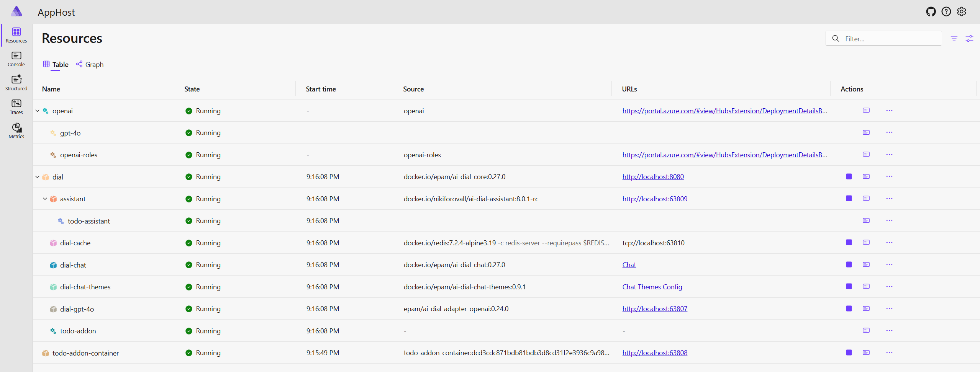Open the settings gear in header
Viewport: 980px width, 372px height.
point(962,12)
